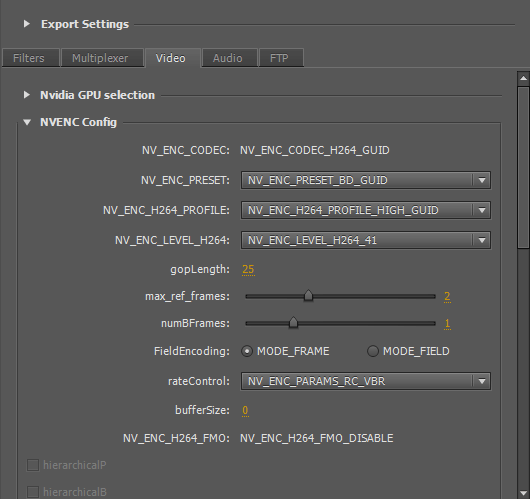Expand the Export Settings section
530x499 pixels.
[x=27, y=24]
